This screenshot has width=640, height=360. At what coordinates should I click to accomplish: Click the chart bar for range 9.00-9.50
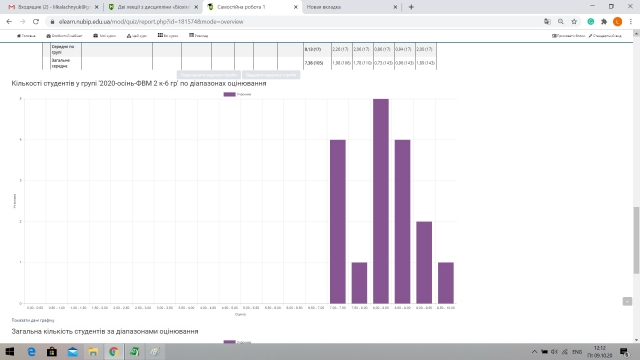[x=424, y=262]
